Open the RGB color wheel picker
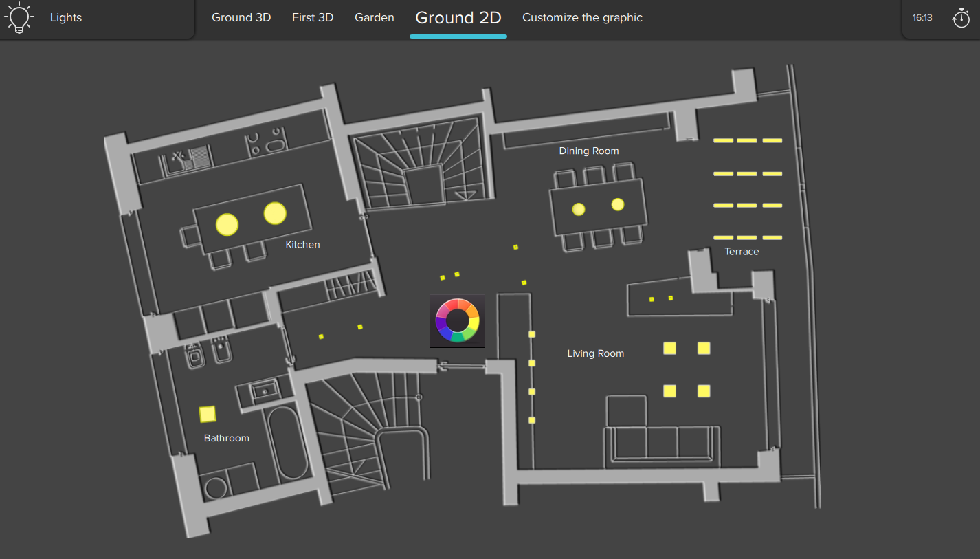The width and height of the screenshot is (980, 559). (x=457, y=320)
